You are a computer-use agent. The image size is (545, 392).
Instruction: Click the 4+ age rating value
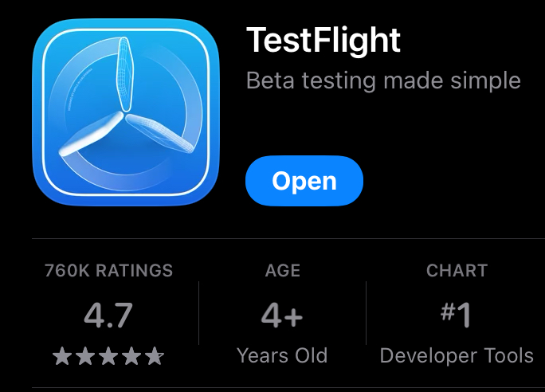(x=282, y=316)
